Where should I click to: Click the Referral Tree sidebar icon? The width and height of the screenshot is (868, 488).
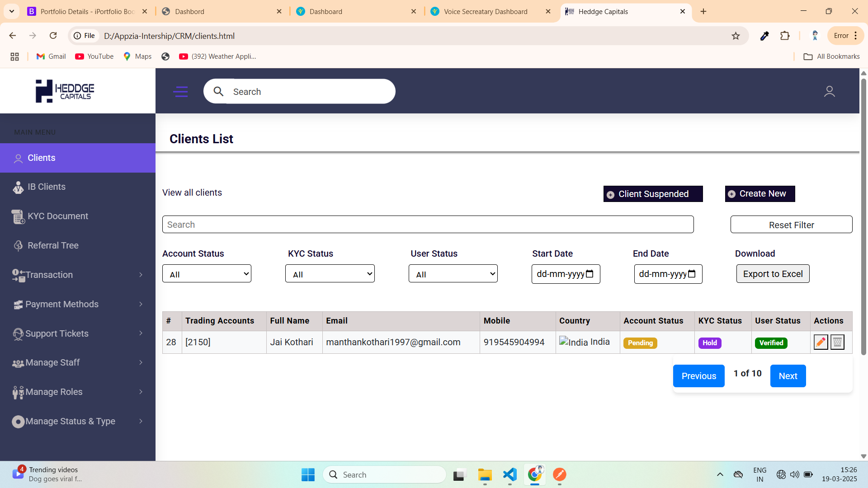point(18,245)
